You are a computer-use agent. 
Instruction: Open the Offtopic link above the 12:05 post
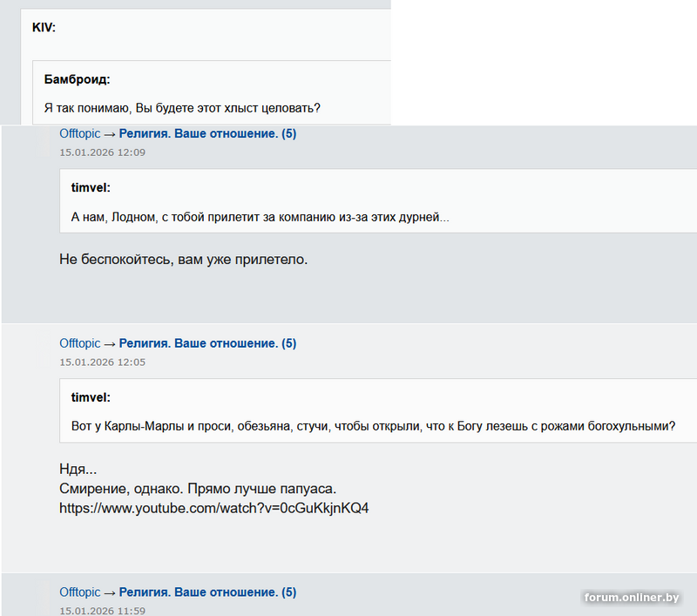tap(79, 343)
